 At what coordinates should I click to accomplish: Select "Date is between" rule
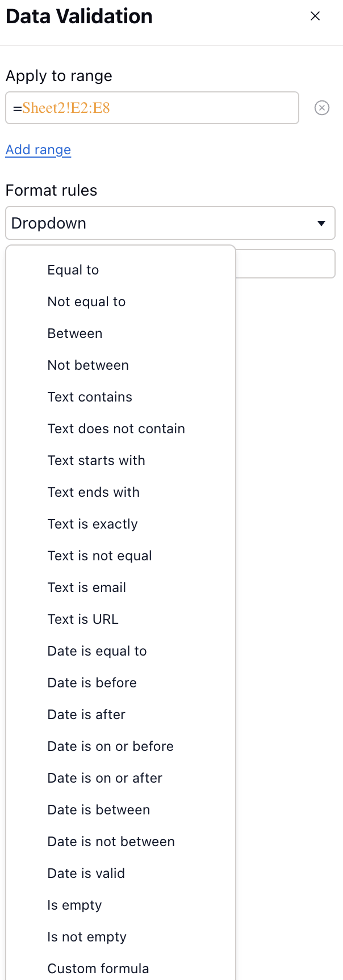click(x=98, y=809)
